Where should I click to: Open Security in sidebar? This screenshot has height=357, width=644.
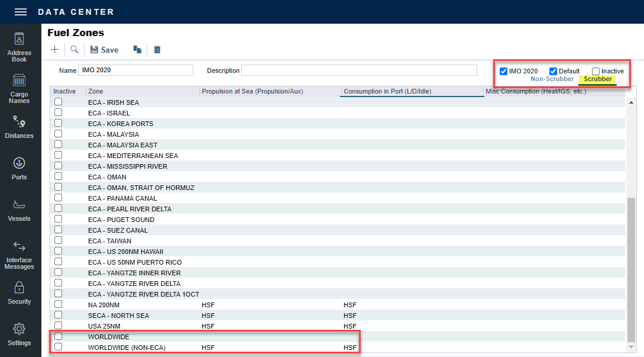[20, 293]
